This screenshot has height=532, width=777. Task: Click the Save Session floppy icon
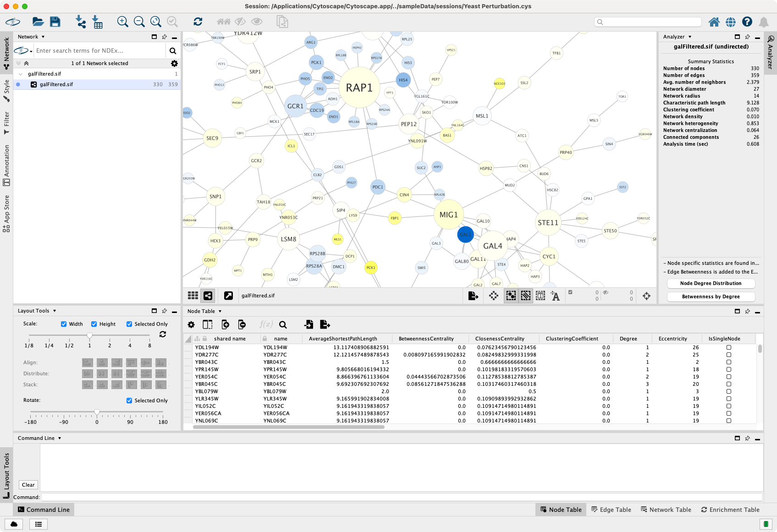pos(55,22)
